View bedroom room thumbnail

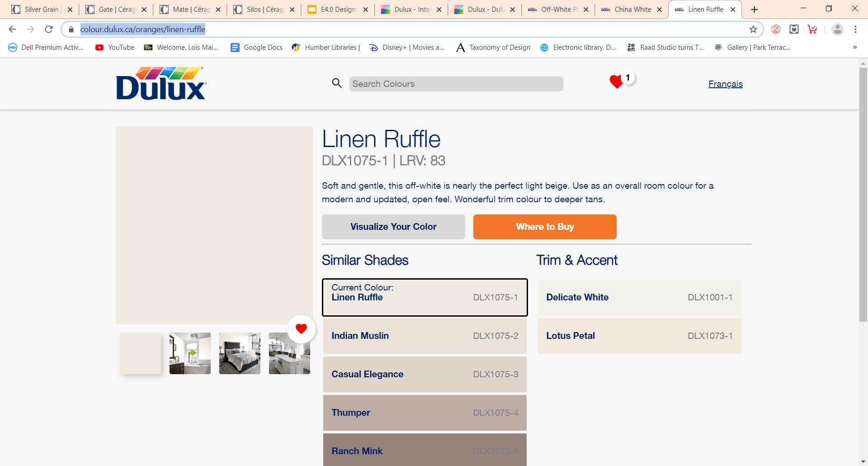tap(240, 353)
